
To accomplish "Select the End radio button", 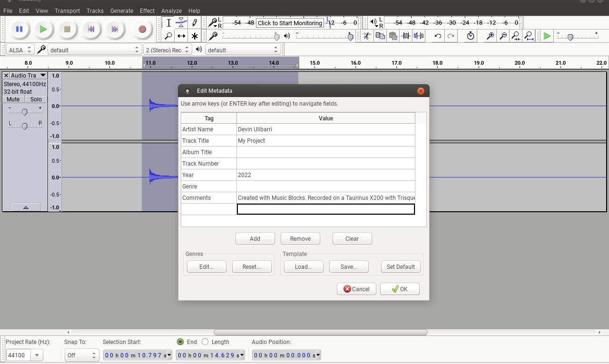I will tap(180, 342).
